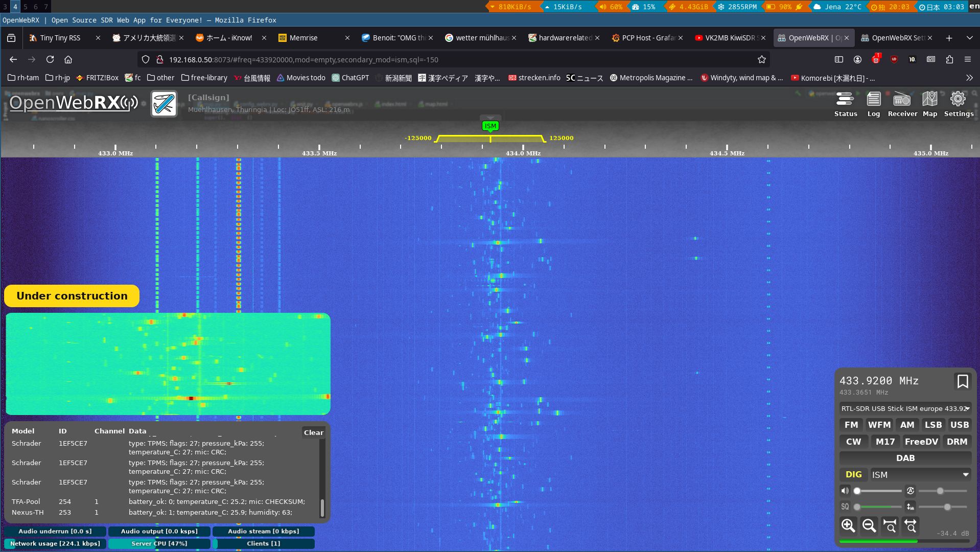Open the Log panel icon

(x=874, y=105)
